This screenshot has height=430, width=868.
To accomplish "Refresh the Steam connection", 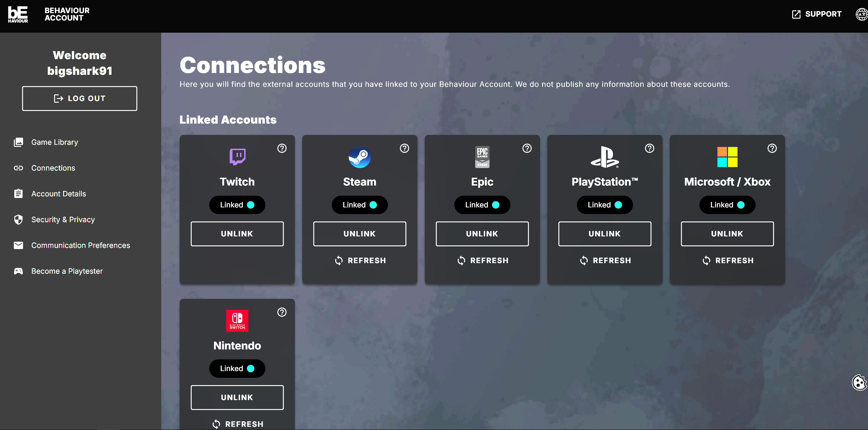I will point(360,260).
